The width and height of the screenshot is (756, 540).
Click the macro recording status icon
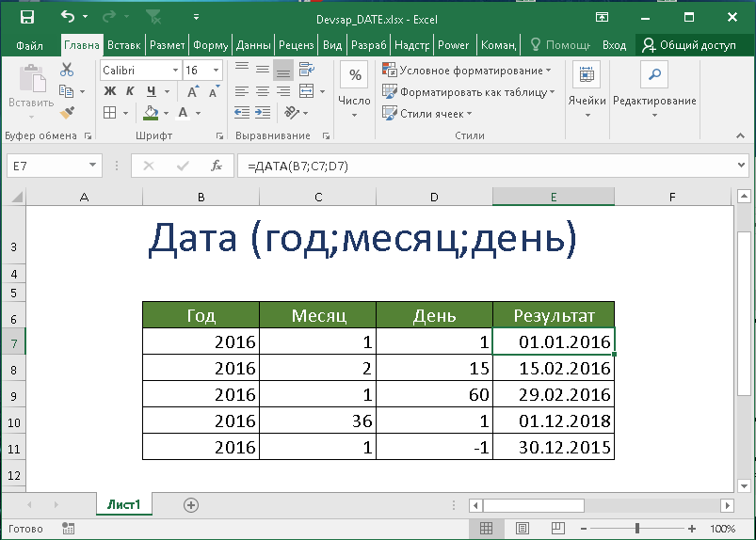click(x=68, y=529)
